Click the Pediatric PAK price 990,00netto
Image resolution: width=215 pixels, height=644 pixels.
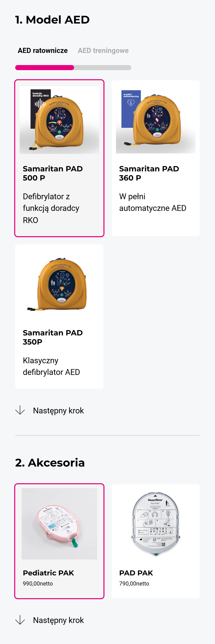tap(38, 583)
